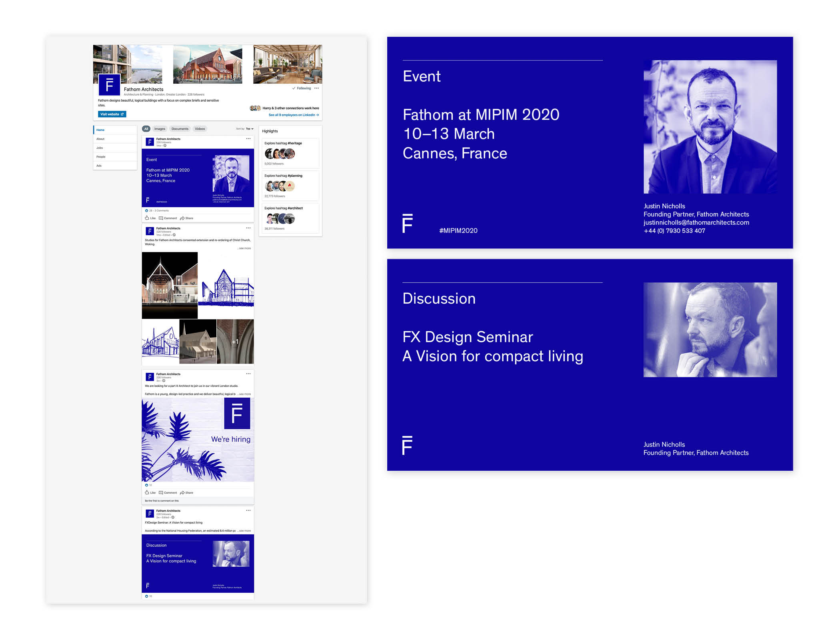Open the 3 Comments count on event post
840x640 pixels.
[x=162, y=210]
